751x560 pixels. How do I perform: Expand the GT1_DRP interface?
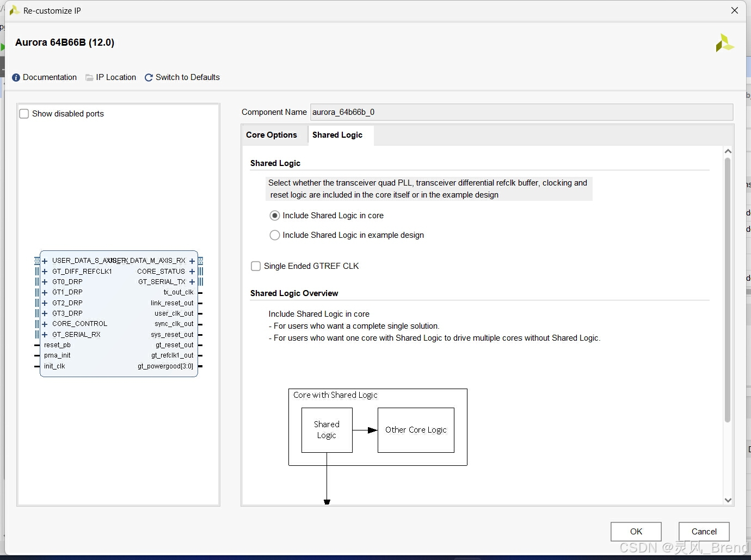[x=45, y=292]
